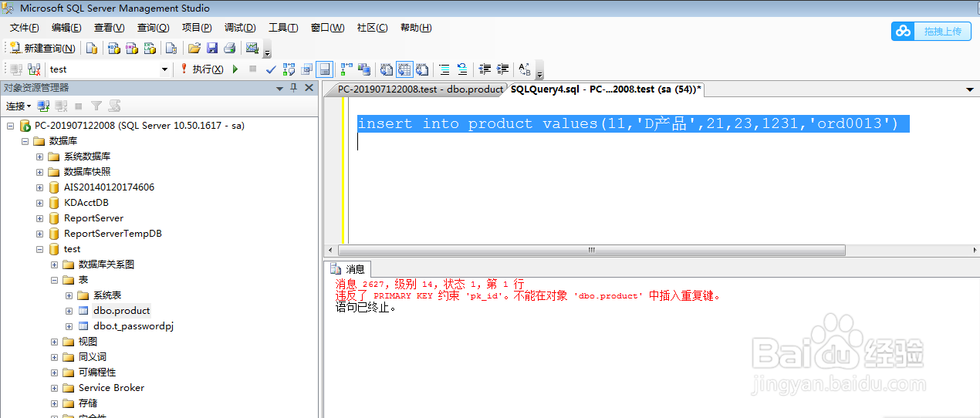Open the 编辑(E) menu
980x418 pixels.
pyautogui.click(x=66, y=28)
